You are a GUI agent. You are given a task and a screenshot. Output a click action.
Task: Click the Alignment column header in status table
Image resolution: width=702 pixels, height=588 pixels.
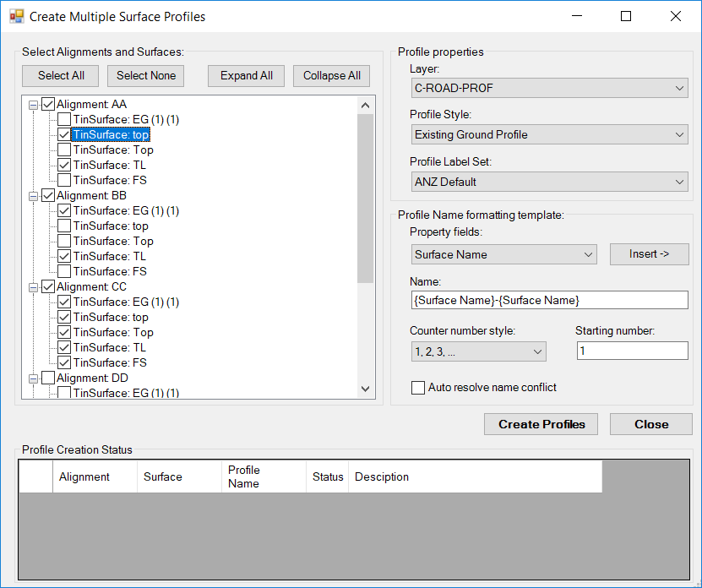95,477
